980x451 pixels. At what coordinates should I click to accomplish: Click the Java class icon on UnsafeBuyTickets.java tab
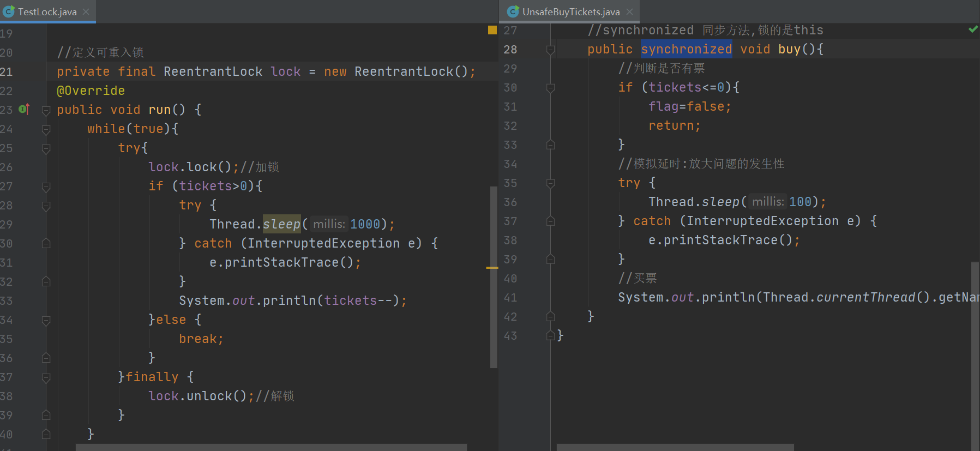click(x=513, y=11)
